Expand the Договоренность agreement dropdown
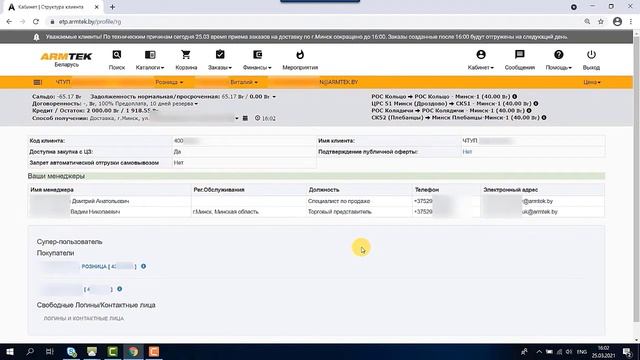The height and width of the screenshot is (360, 640). pyautogui.click(x=196, y=104)
